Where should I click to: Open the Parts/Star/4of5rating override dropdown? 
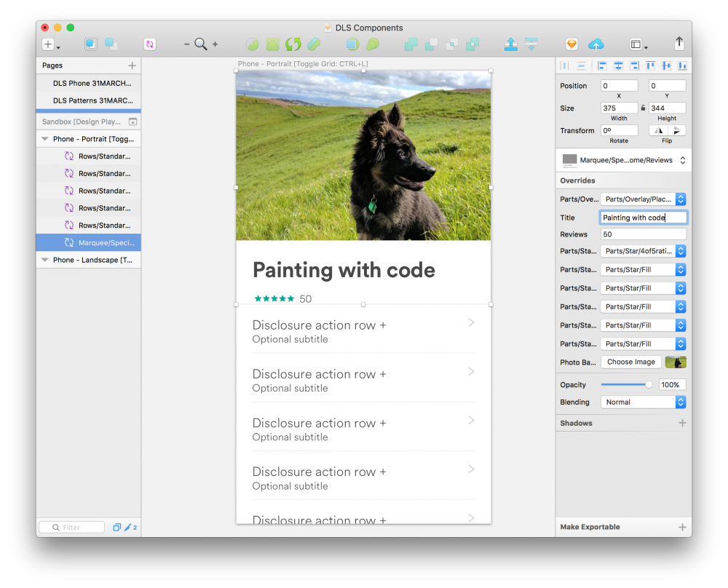[643, 251]
